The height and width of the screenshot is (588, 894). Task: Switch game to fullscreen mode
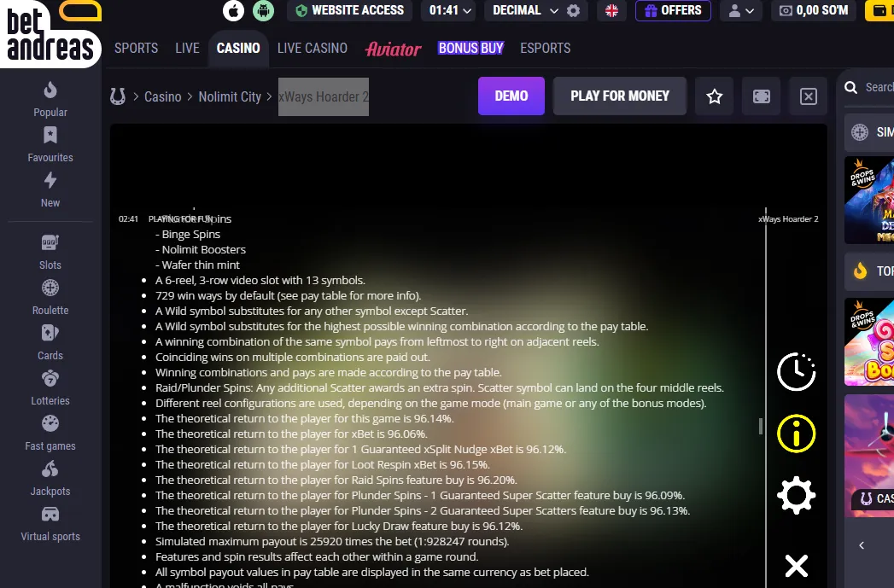pyautogui.click(x=762, y=96)
